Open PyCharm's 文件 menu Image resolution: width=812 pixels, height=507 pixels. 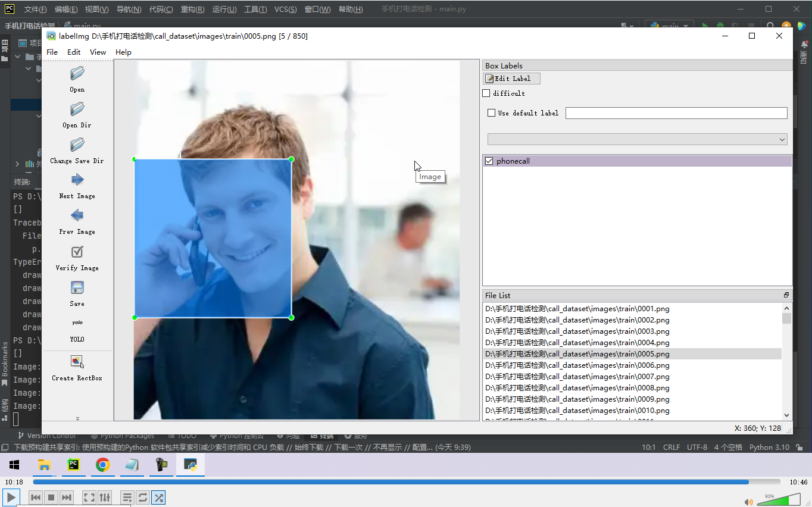tap(35, 10)
